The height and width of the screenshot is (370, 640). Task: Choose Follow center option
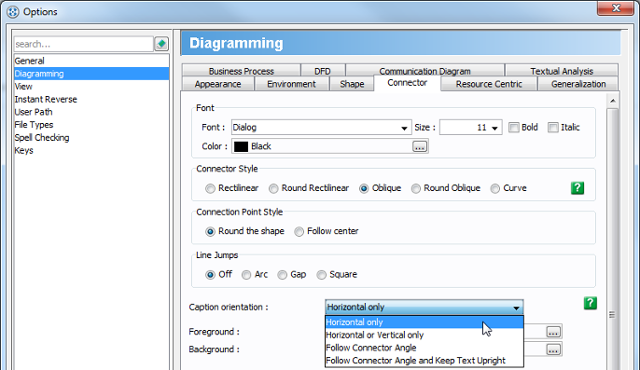[x=299, y=232]
